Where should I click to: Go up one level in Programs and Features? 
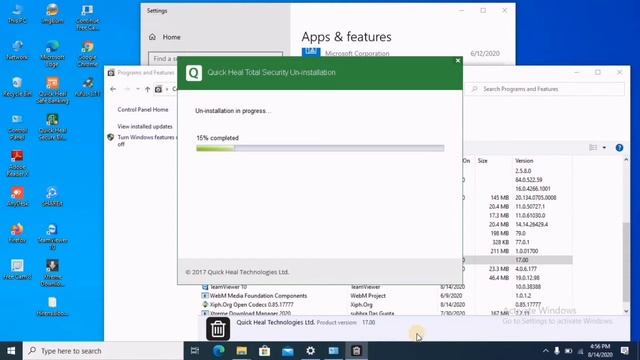[x=147, y=89]
